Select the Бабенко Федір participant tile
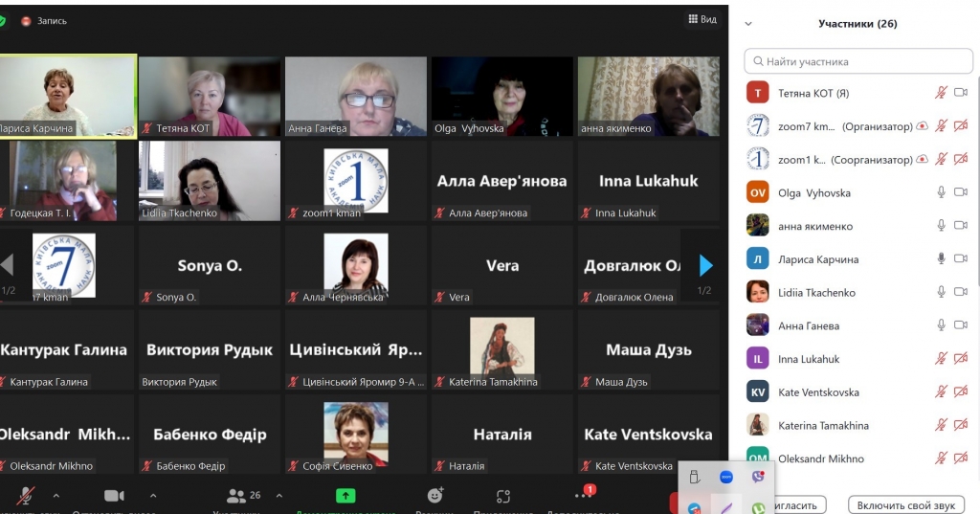980x514 pixels. 210,434
